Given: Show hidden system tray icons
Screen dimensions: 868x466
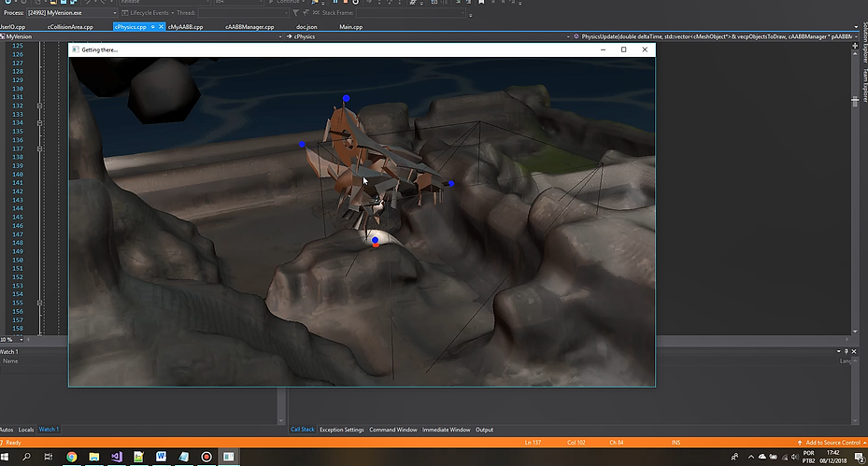Looking at the screenshot, I should [750, 457].
